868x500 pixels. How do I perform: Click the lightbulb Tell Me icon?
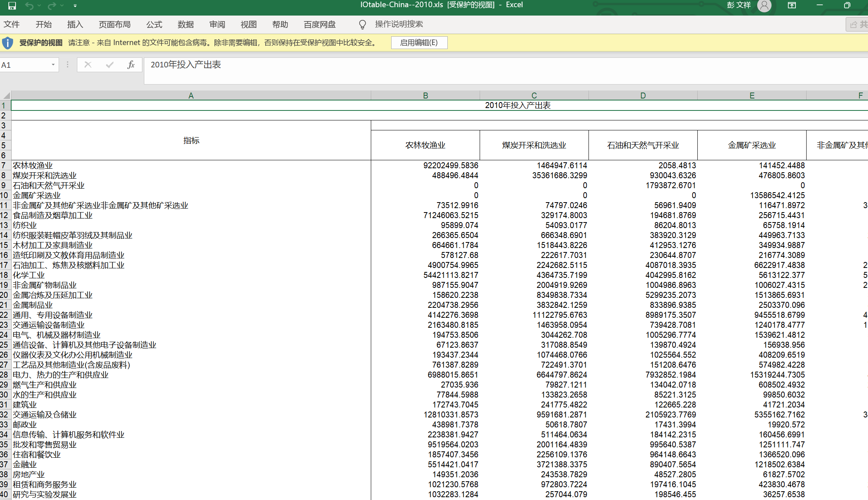click(362, 25)
